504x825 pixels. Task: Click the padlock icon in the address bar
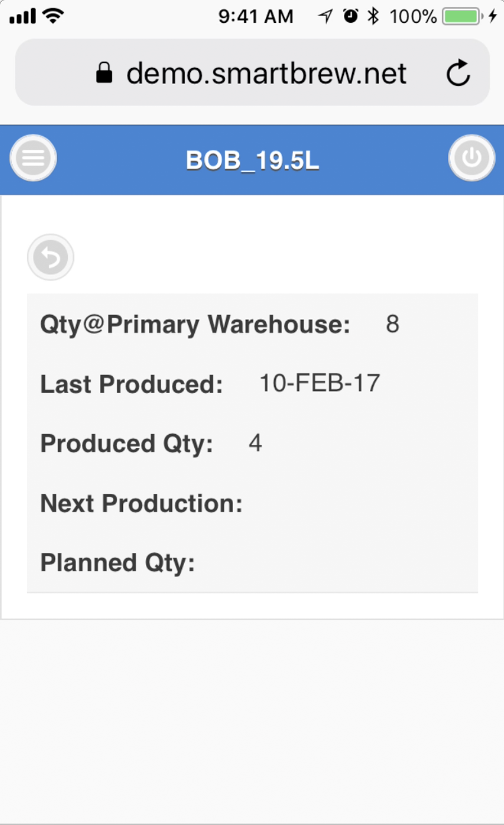point(104,73)
